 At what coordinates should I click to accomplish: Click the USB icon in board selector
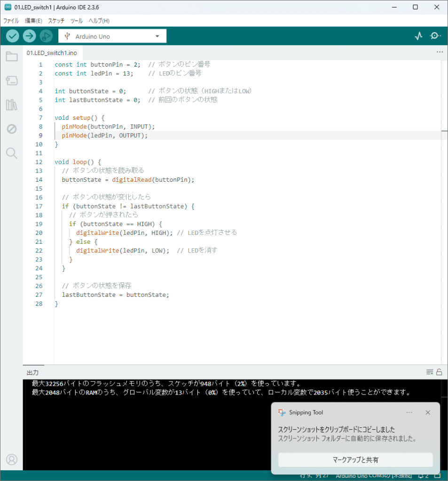67,36
